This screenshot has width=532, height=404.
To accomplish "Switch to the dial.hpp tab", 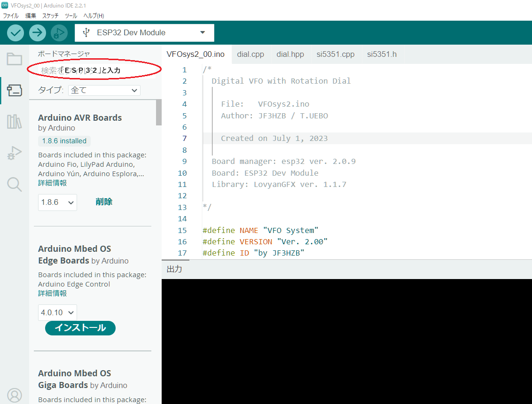I will pos(290,54).
